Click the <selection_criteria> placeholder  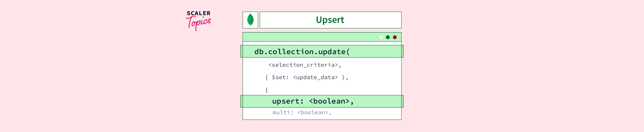coord(303,65)
